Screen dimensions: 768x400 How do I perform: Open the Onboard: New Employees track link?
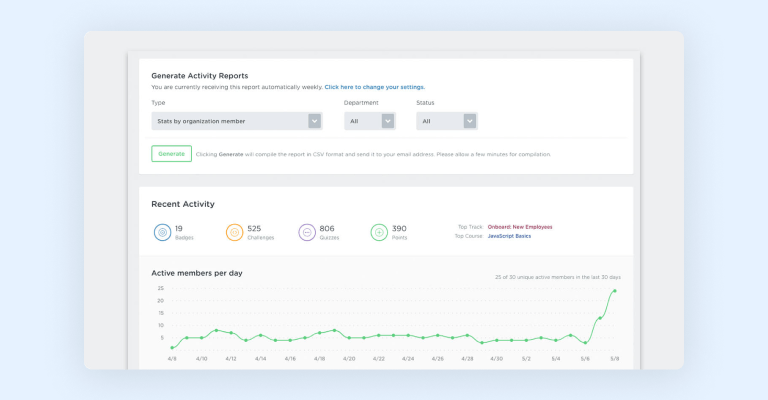pos(519,227)
